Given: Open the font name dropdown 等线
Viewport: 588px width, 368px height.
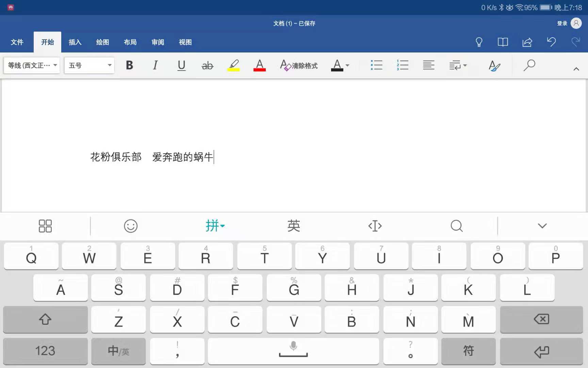Looking at the screenshot, I should tap(32, 65).
